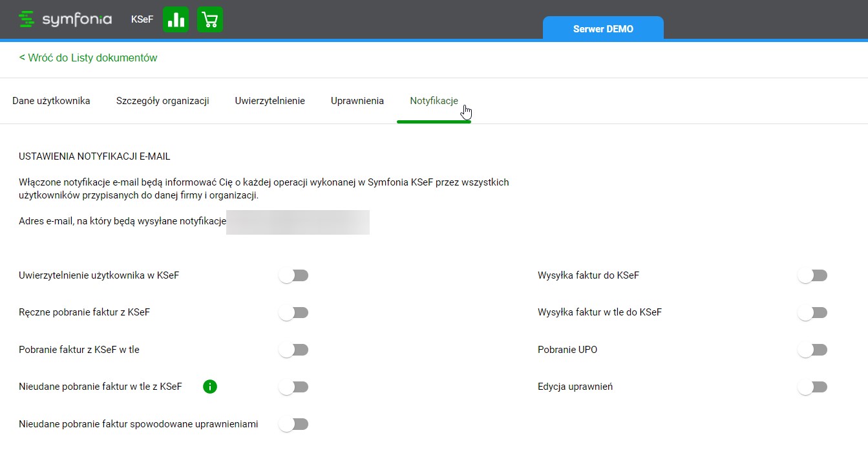Toggle Nieudane pobranie faktur spowodowane uprawnieniami
Screen dimensions: 868x459
click(x=294, y=424)
